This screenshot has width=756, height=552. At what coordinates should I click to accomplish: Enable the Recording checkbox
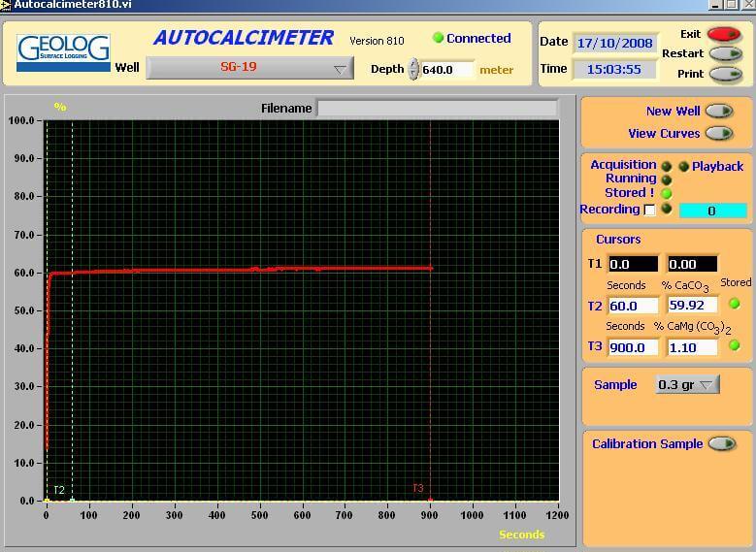[x=649, y=211]
